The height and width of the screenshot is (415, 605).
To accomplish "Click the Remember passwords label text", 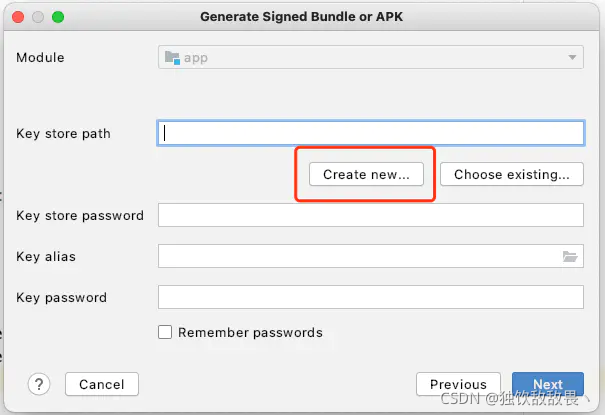I will pos(250,332).
